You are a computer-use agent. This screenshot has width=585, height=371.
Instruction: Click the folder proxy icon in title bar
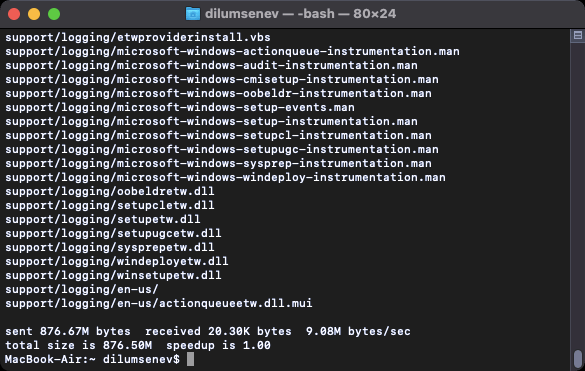tap(193, 14)
